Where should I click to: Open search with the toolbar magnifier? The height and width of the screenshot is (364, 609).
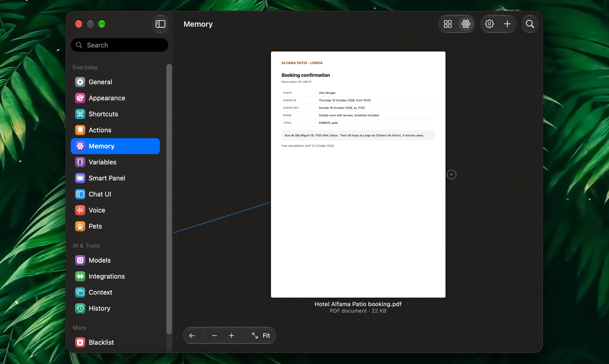(530, 24)
